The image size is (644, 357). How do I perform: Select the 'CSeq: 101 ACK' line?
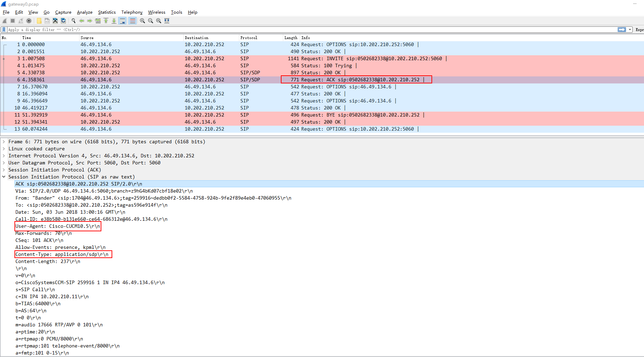click(39, 240)
